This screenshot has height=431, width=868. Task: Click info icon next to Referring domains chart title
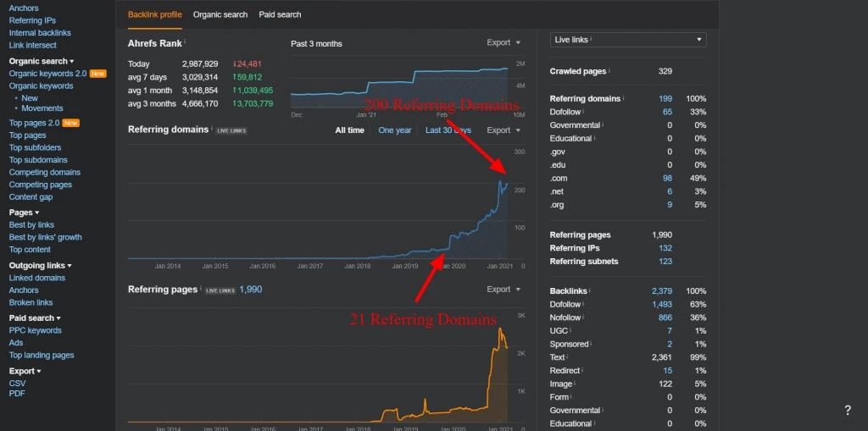point(211,128)
